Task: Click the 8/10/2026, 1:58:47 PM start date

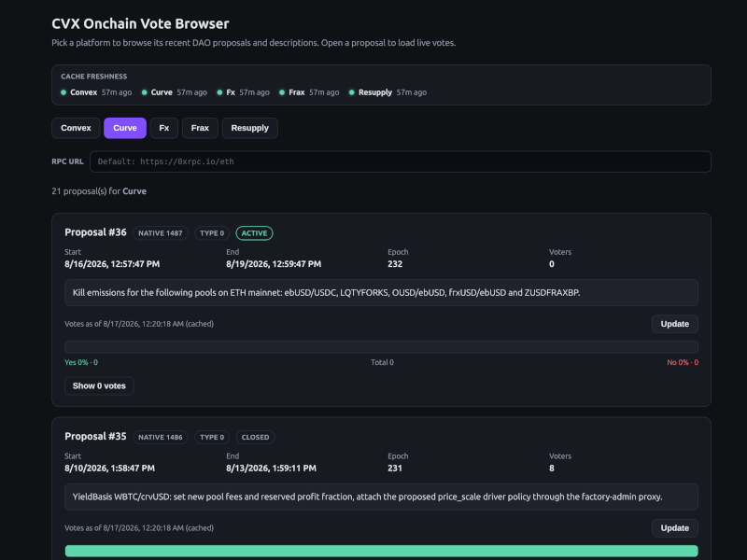Action: point(109,469)
